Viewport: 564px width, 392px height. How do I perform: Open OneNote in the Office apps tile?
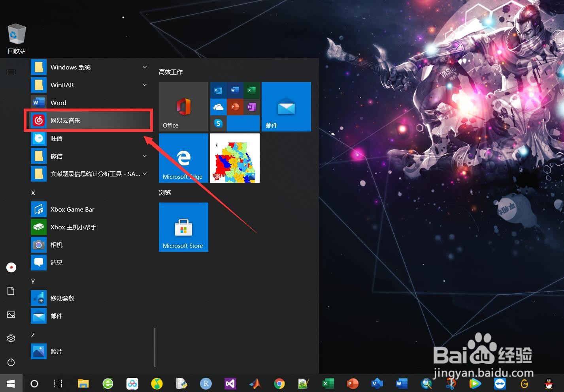tap(251, 107)
